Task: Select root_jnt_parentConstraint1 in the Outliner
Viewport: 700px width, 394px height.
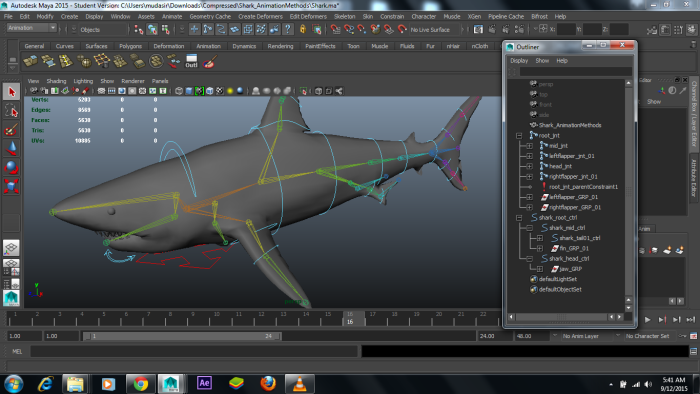Action: [583, 187]
